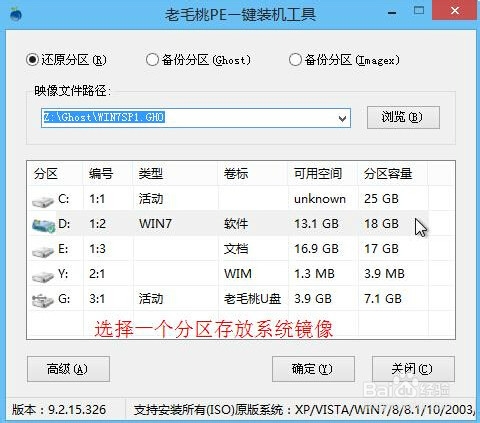Minimize the 老毛桃PE window
This screenshot has width=480, height=423.
392,12
